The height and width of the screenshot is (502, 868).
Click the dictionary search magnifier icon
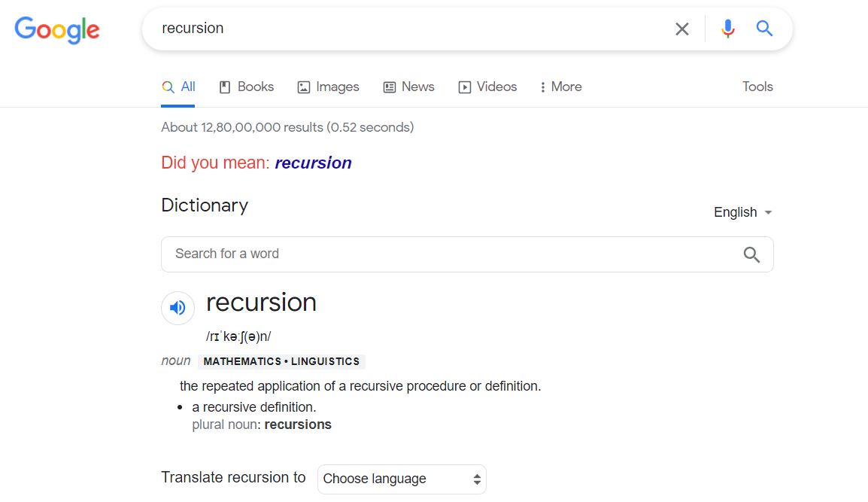point(751,254)
